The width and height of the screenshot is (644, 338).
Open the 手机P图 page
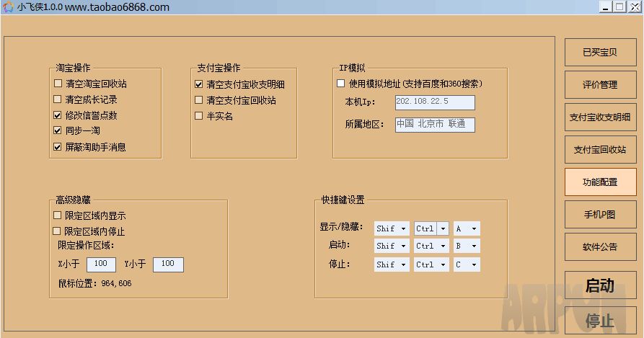pos(601,214)
